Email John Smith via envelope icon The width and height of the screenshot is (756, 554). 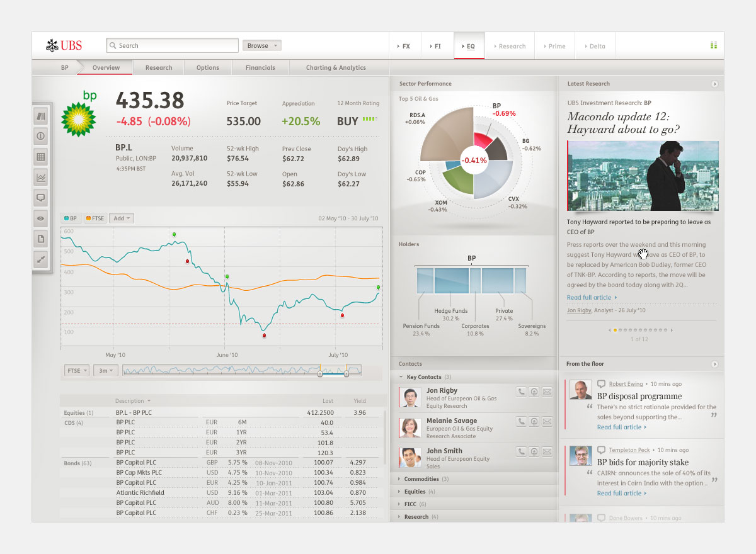pos(547,451)
